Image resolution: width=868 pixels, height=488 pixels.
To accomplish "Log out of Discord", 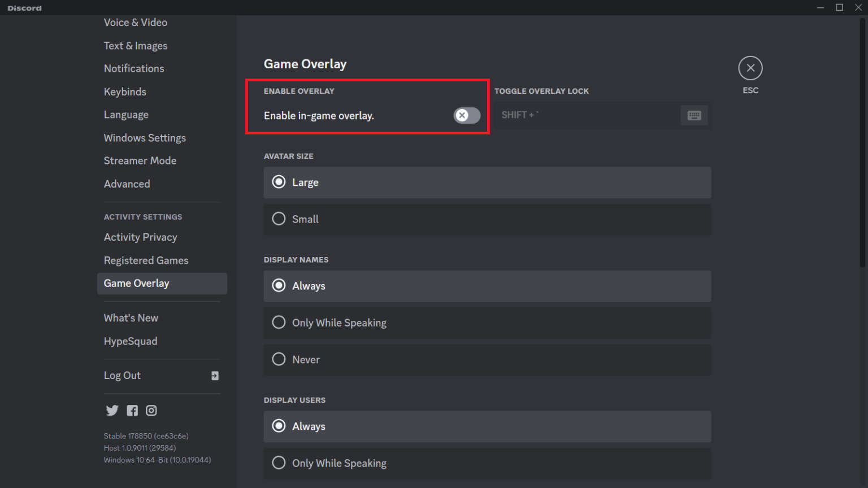I will 122,375.
